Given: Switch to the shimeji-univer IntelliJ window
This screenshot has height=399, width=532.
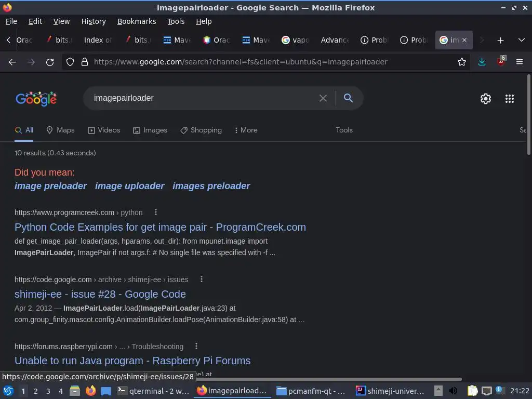Looking at the screenshot, I should click(x=390, y=391).
